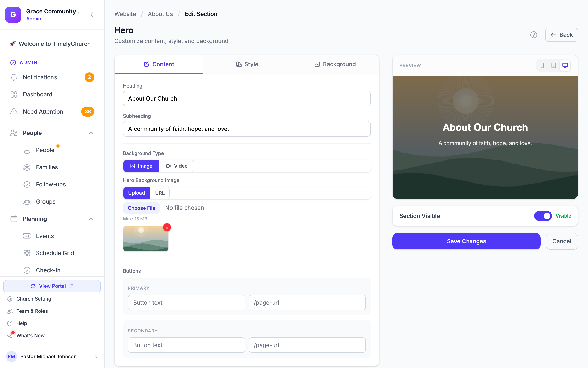Collapse the People section in sidebar

(91, 133)
